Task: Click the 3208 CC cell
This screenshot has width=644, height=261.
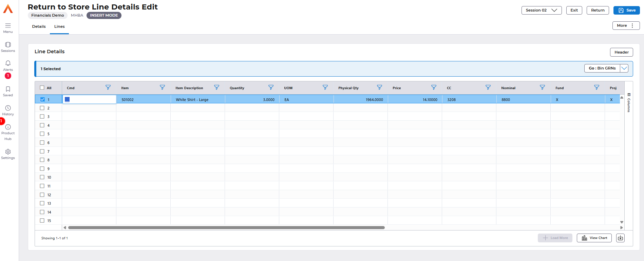Action: [x=469, y=100]
